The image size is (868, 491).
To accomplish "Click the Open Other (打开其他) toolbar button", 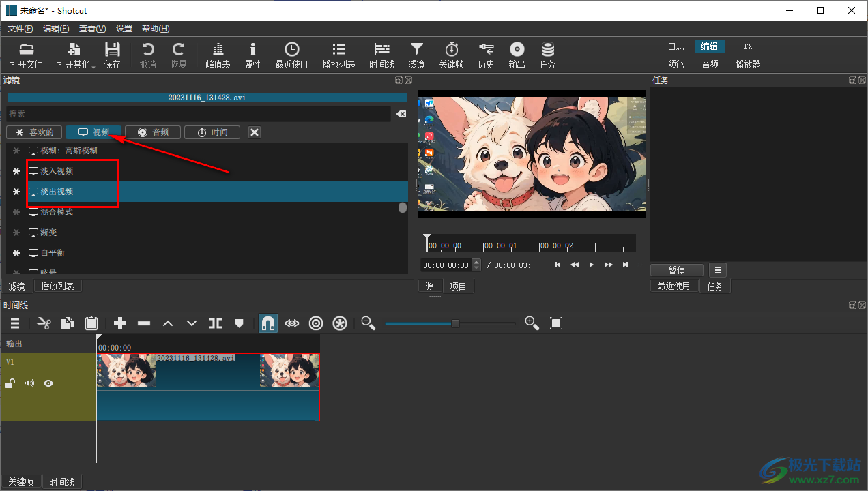I will [x=76, y=55].
